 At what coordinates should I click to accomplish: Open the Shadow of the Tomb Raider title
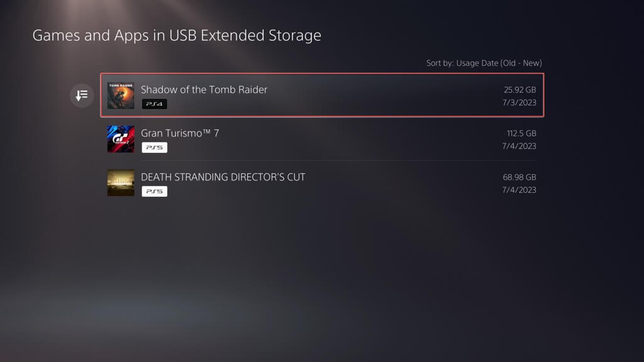[204, 89]
